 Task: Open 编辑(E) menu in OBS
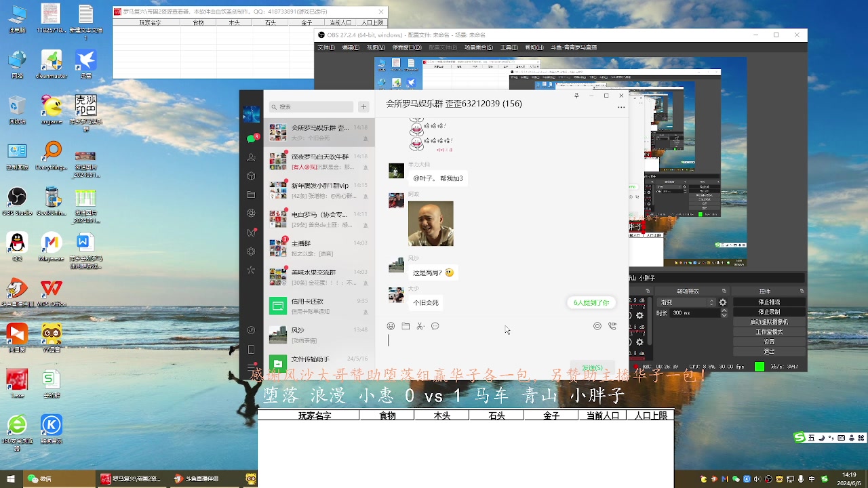[x=351, y=47]
